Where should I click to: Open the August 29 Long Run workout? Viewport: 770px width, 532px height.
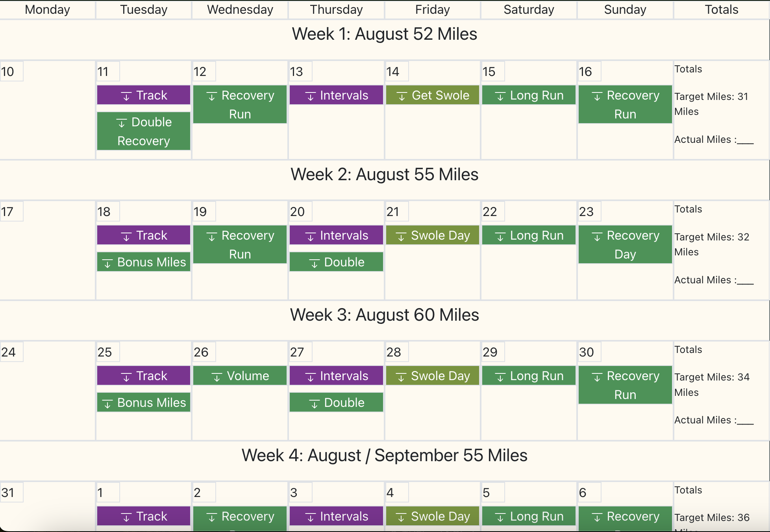[x=529, y=375]
